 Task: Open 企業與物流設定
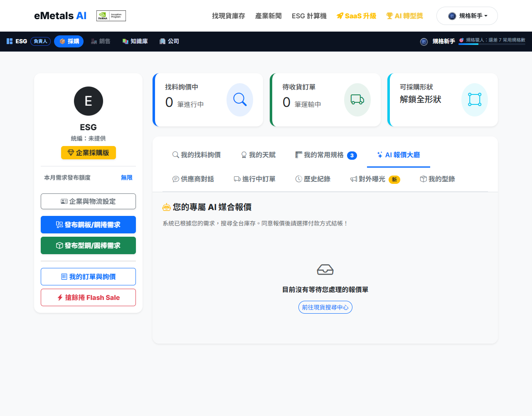pos(89,201)
